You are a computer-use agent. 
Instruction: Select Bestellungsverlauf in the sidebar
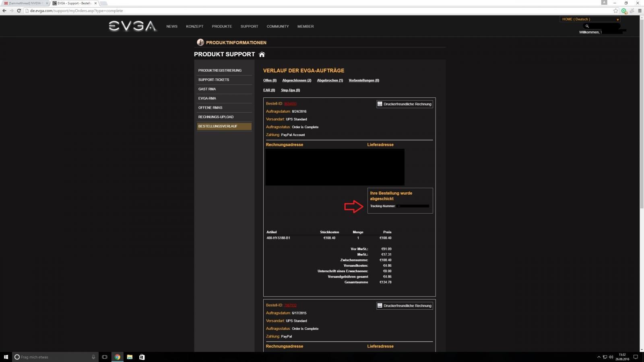[x=224, y=126]
